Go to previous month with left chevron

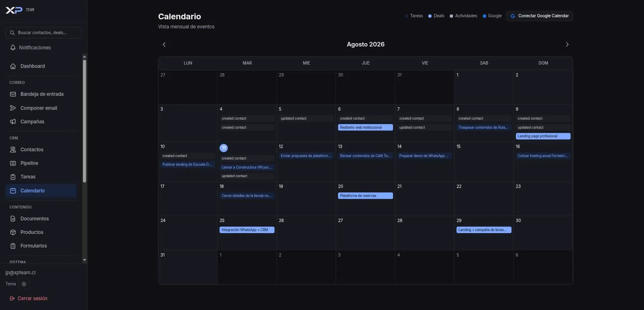click(164, 44)
